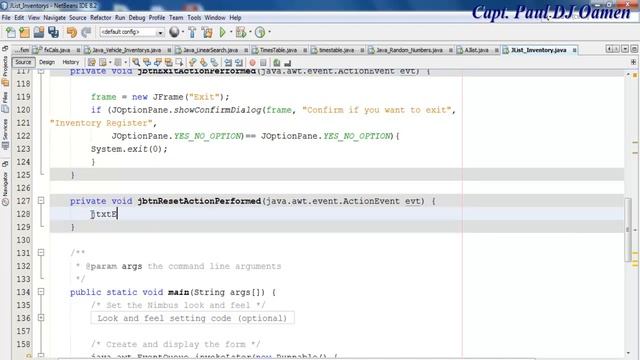Clean and build with hammer-broom icon
The image size is (640, 360).
(207, 32)
